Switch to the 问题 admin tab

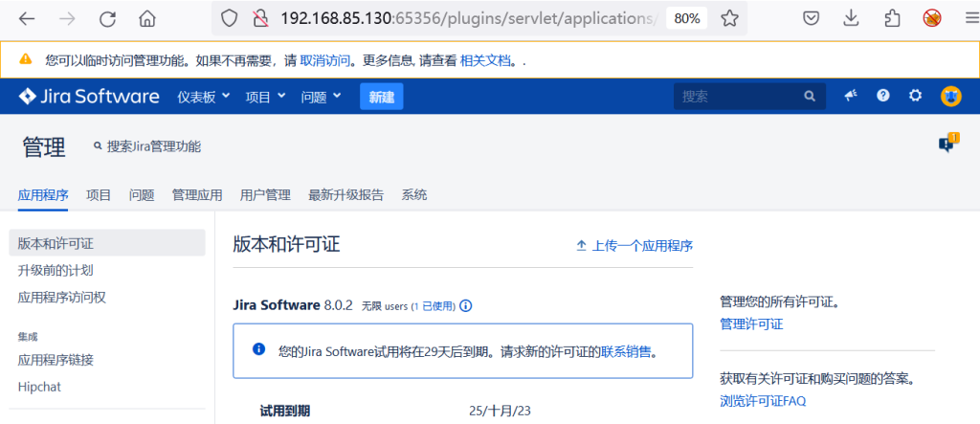tap(142, 195)
